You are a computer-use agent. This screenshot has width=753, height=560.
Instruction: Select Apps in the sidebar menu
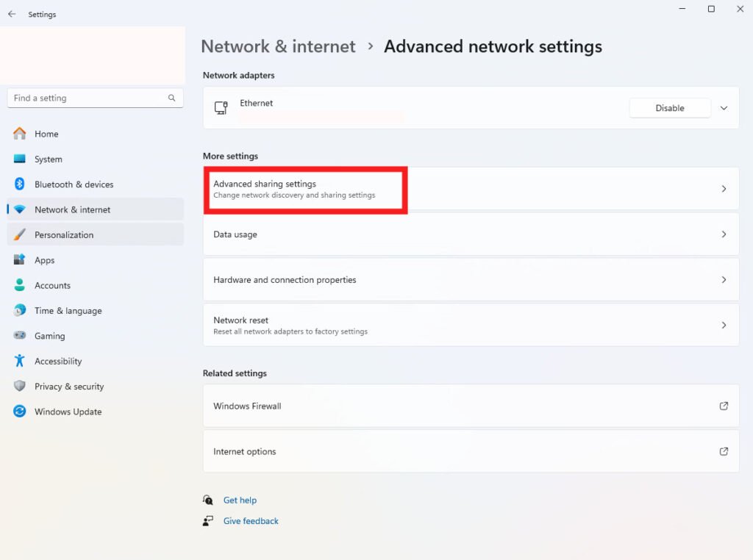click(45, 260)
